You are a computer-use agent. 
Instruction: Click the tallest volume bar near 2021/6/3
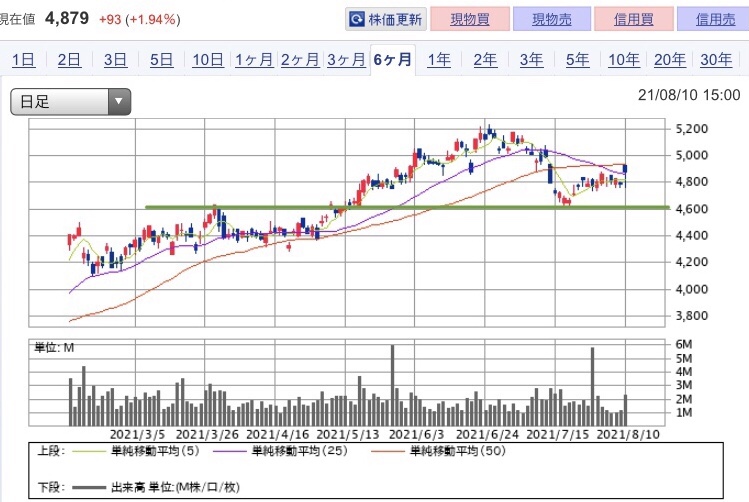coord(392,385)
